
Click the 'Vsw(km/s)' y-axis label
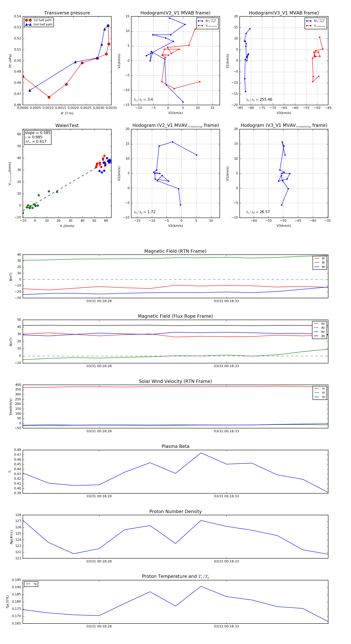11,407
